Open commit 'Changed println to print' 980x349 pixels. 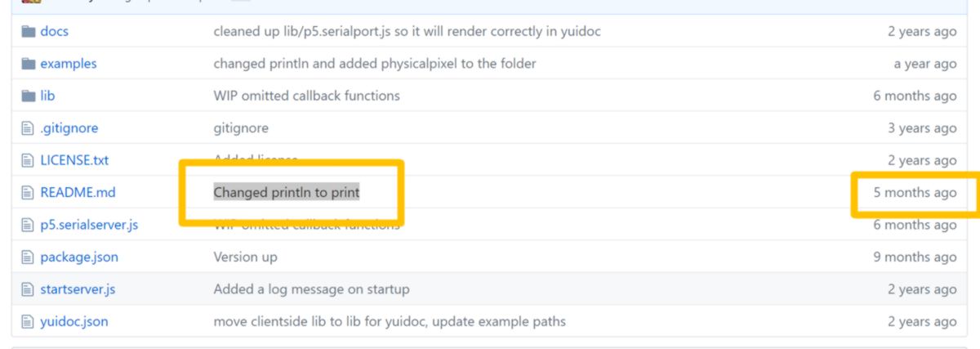tap(287, 193)
